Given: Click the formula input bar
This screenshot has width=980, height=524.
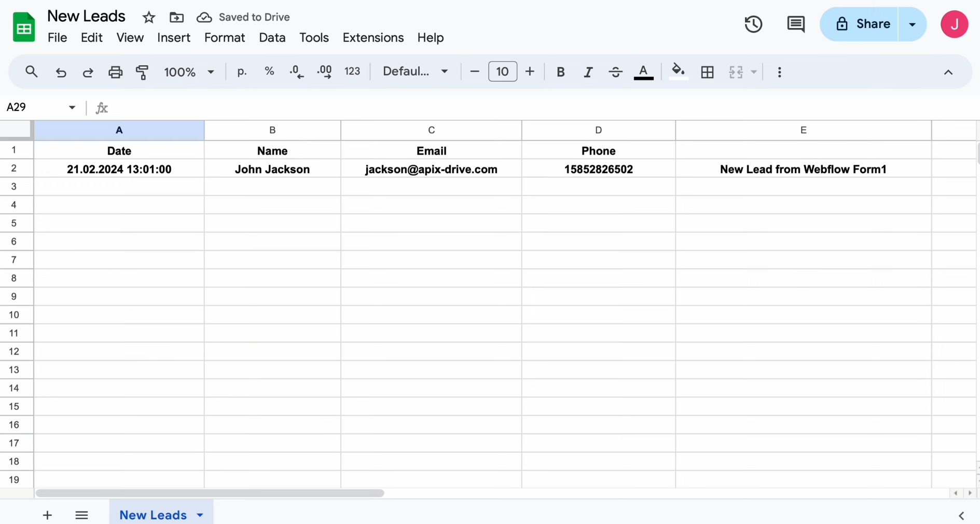Looking at the screenshot, I should (x=363, y=108).
